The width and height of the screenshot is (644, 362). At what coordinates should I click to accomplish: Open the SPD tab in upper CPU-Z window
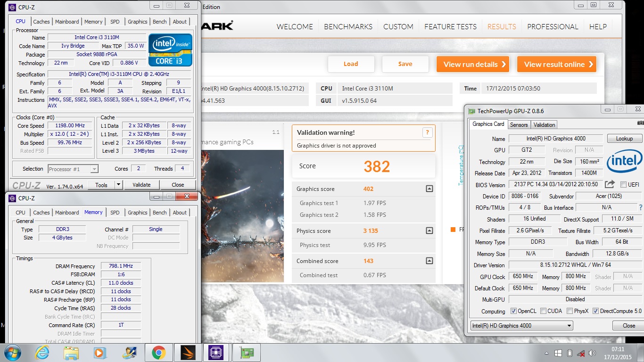point(115,22)
